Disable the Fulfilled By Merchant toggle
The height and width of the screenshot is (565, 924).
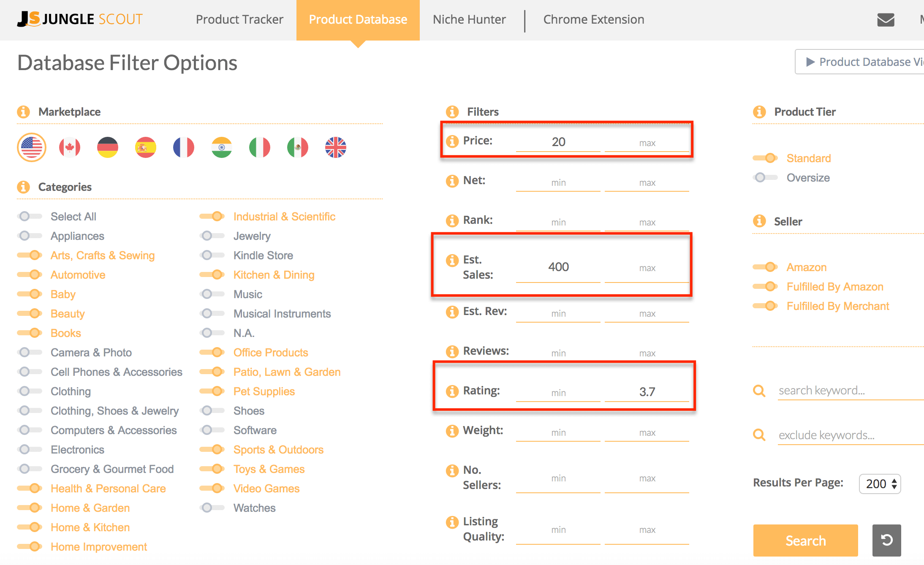765,306
